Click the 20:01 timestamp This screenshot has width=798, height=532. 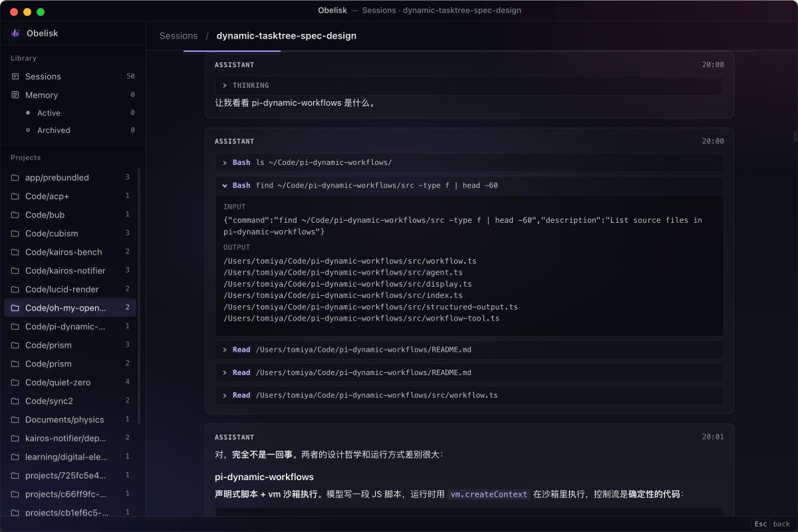[713, 437]
